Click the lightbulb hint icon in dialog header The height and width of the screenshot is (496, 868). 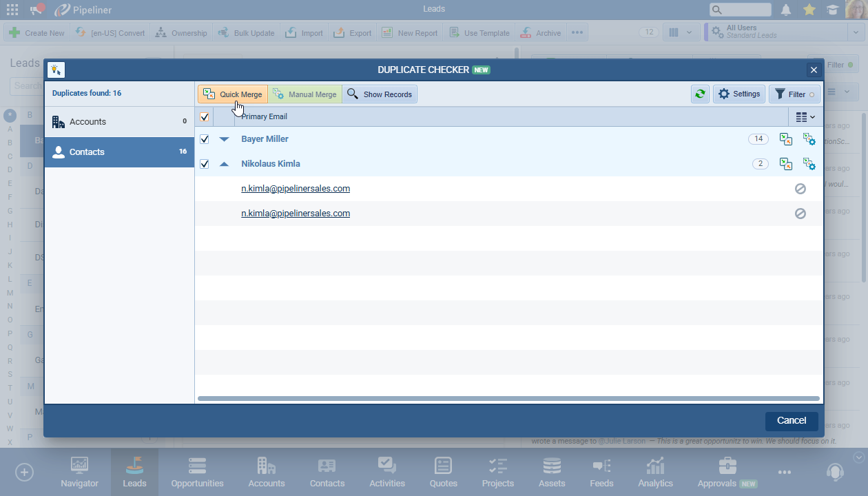(56, 70)
